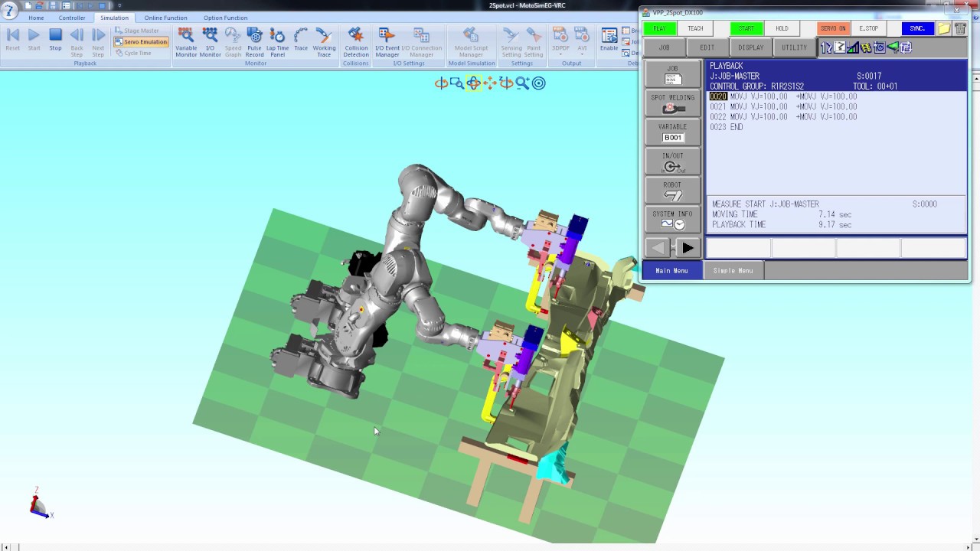Viewport: 980px width, 551px height.
Task: Switch to the Controller ribbon tab
Action: (x=72, y=18)
